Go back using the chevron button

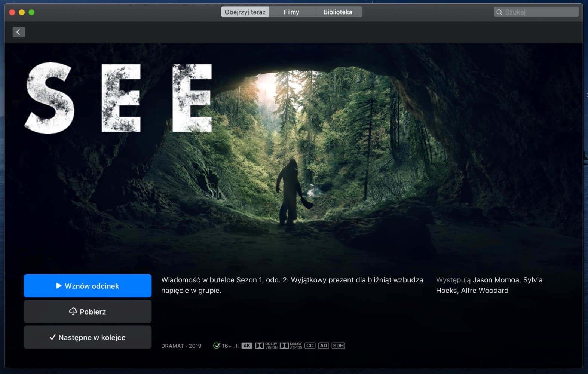tap(19, 32)
